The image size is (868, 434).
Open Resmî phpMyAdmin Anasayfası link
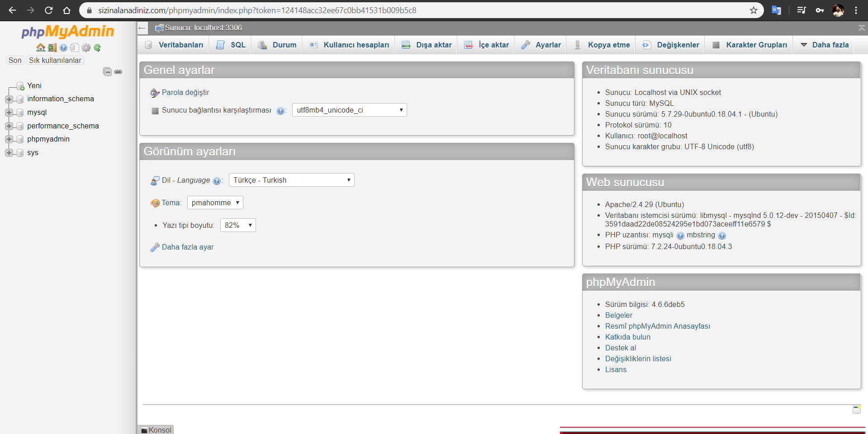(658, 326)
